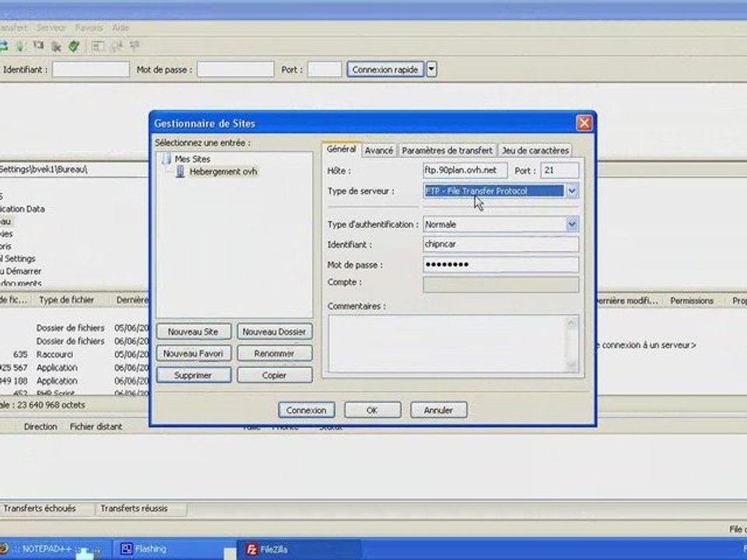Click the Identifiant field containing chipncar

point(500,244)
